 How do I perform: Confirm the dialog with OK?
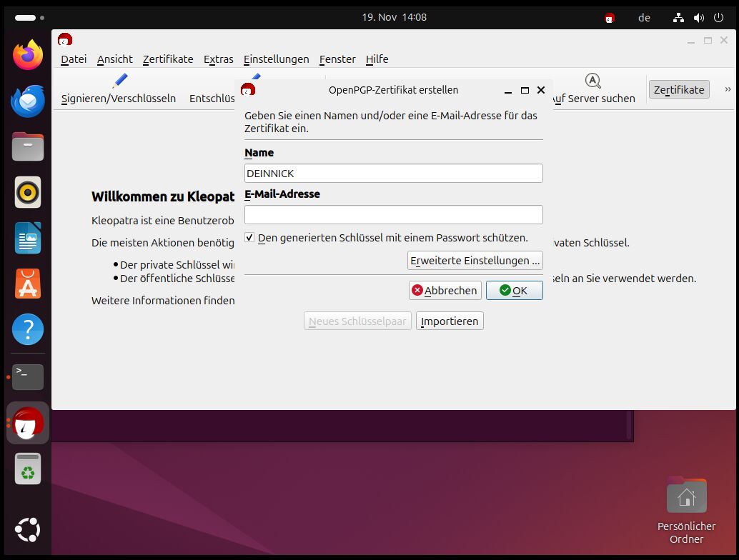(x=514, y=291)
